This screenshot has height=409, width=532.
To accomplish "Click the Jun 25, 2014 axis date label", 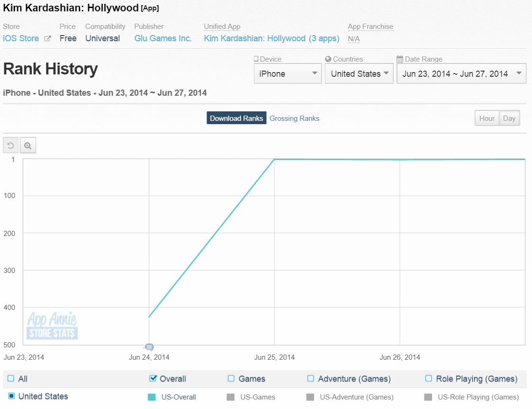I will (274, 357).
